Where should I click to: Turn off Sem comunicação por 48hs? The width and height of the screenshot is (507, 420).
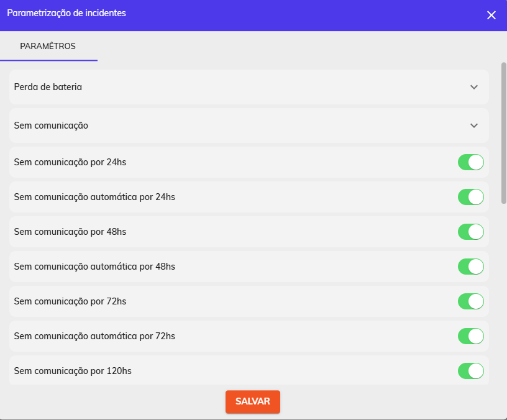tap(471, 232)
